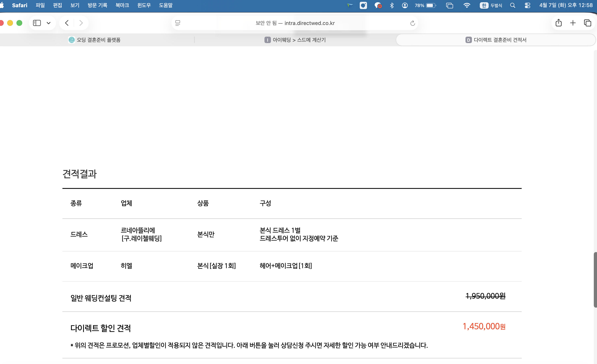Screen dimensions: 597x364
Task: Expand the battery status menu
Action: [426, 5]
